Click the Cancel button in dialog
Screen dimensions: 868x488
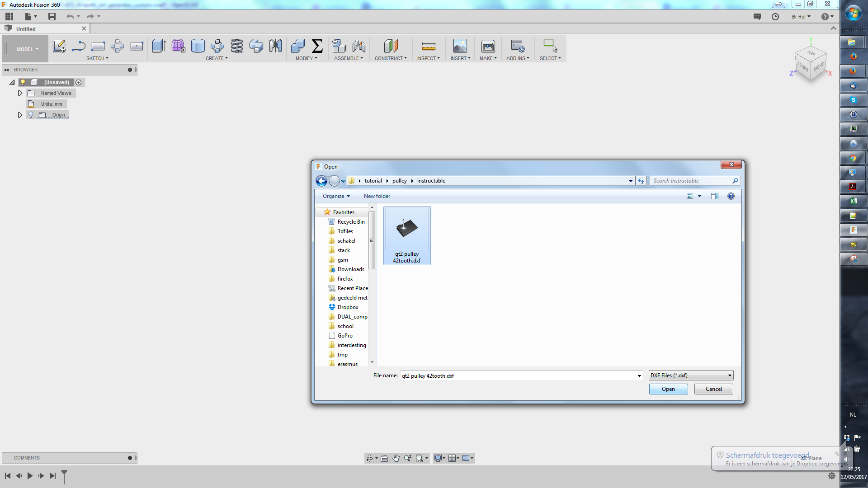coord(713,389)
